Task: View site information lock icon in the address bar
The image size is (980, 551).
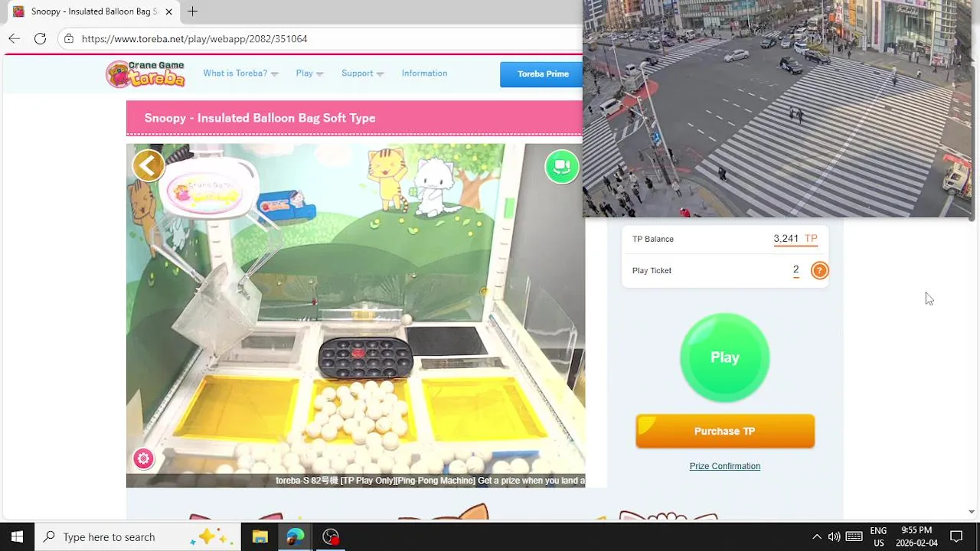Action: pos(69,38)
